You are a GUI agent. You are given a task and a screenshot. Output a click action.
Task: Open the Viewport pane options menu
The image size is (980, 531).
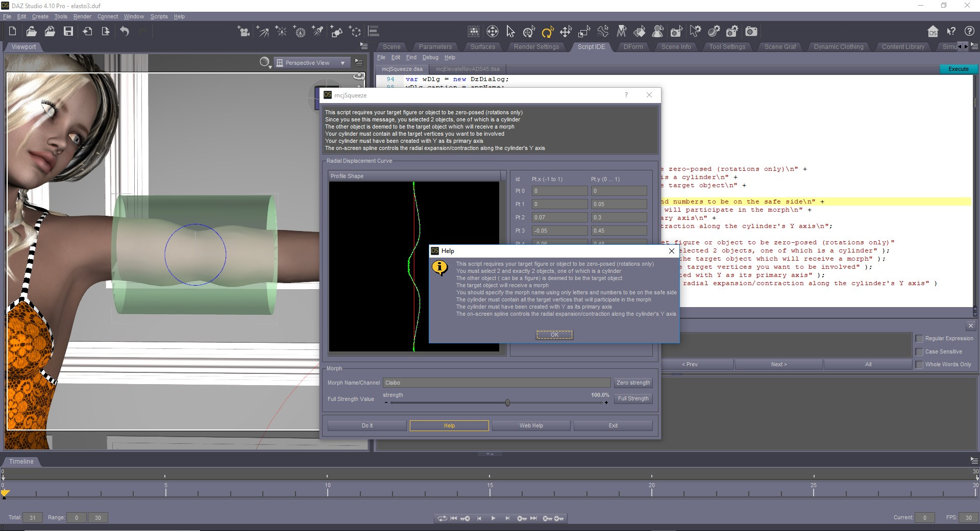point(363,46)
